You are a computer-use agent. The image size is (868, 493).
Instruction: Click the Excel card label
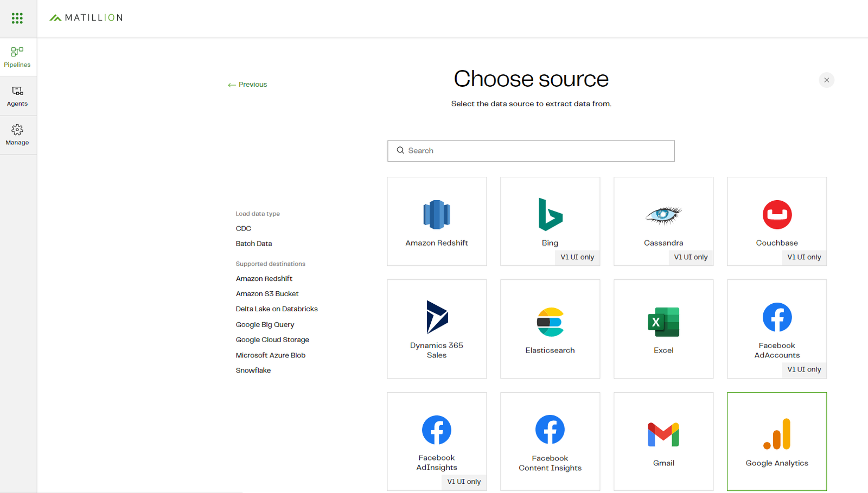pyautogui.click(x=663, y=350)
